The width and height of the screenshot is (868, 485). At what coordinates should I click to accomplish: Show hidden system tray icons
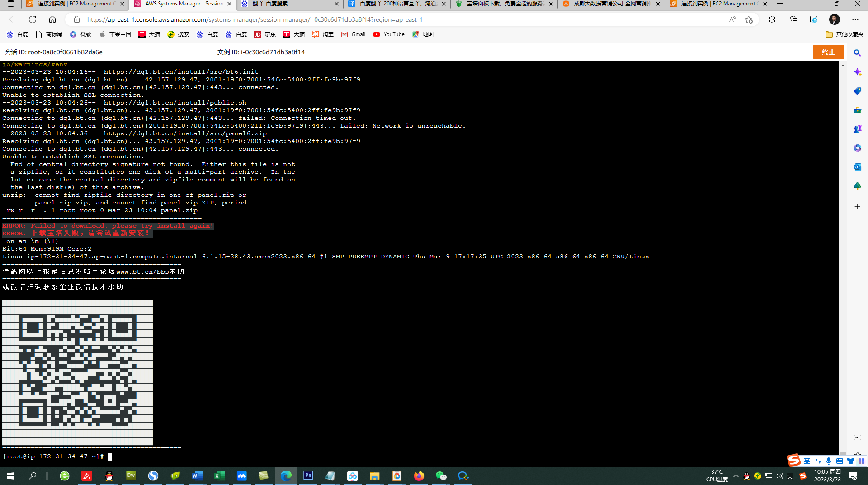pyautogui.click(x=736, y=476)
